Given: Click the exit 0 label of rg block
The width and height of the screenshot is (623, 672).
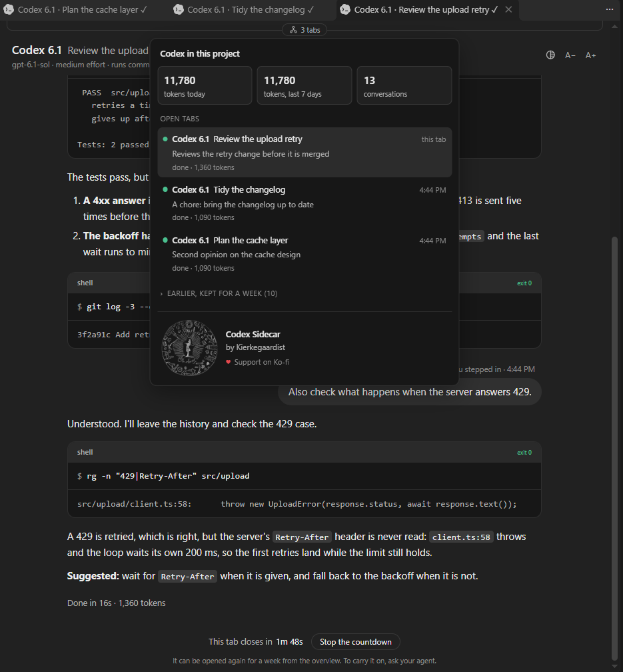Looking at the screenshot, I should point(524,453).
